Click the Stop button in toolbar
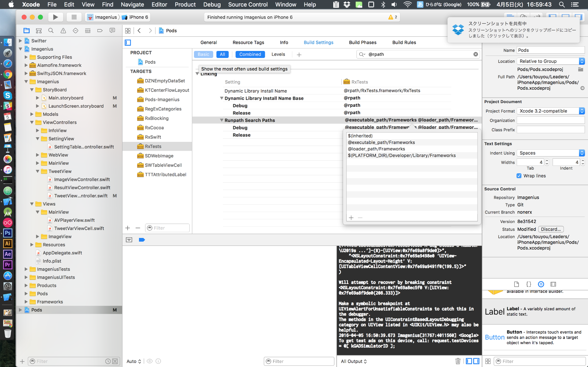588x367 pixels. (74, 17)
